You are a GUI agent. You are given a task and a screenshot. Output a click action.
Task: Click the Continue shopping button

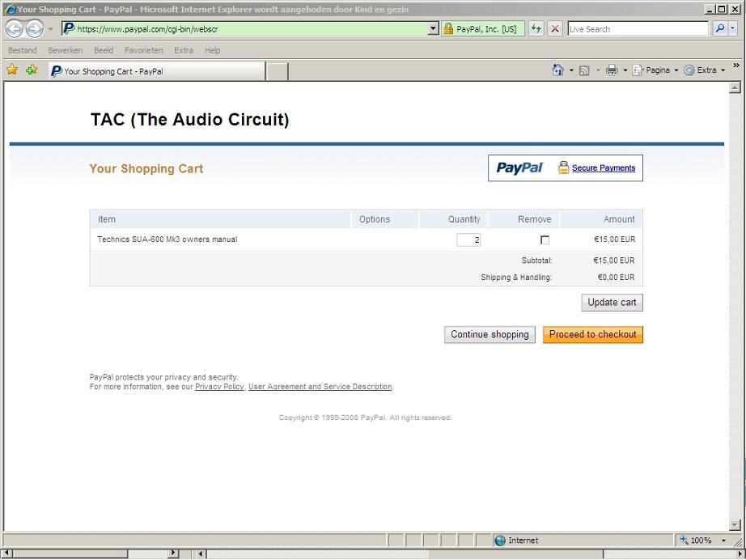point(490,334)
